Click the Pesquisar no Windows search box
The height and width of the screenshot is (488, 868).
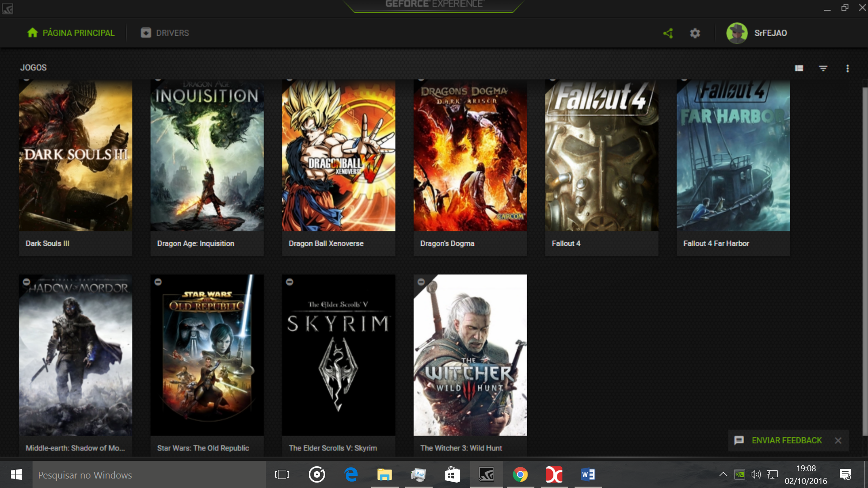point(149,474)
